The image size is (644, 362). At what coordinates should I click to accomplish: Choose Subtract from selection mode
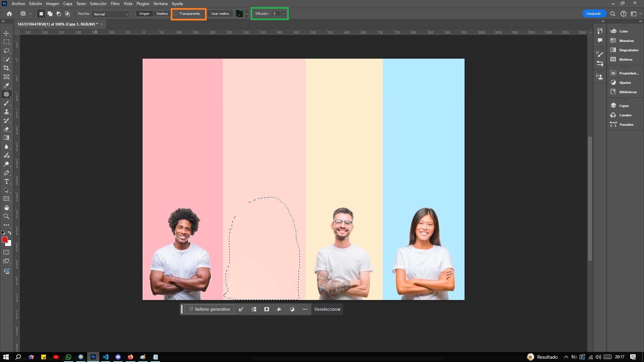click(59, 14)
